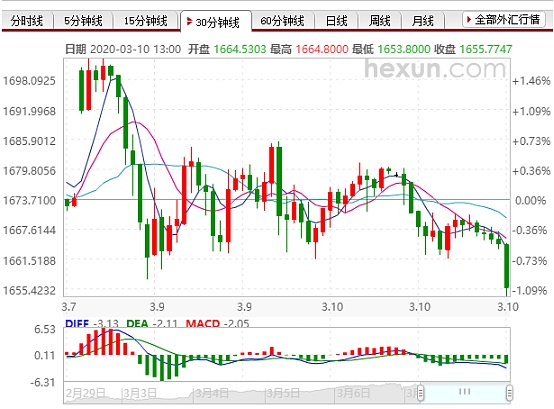
Task: Select 2月29日 in the overview timeline
Action: [x=85, y=393]
